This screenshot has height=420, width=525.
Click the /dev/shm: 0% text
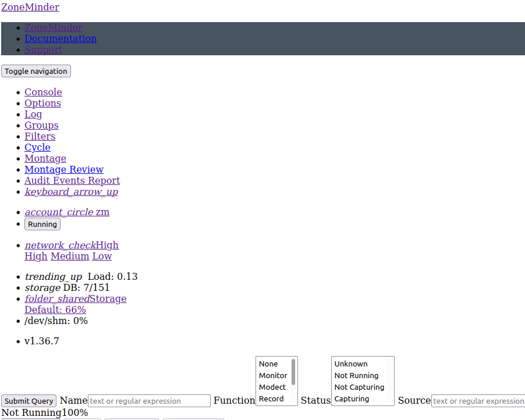pos(56,321)
